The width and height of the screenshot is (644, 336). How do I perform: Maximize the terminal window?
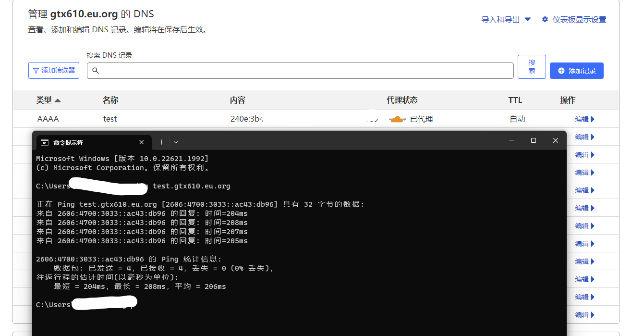click(x=533, y=140)
